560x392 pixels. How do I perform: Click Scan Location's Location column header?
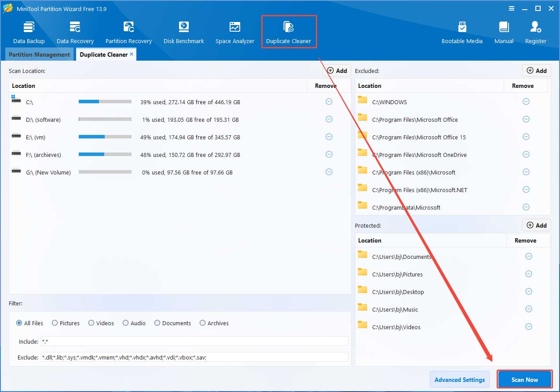[158, 86]
